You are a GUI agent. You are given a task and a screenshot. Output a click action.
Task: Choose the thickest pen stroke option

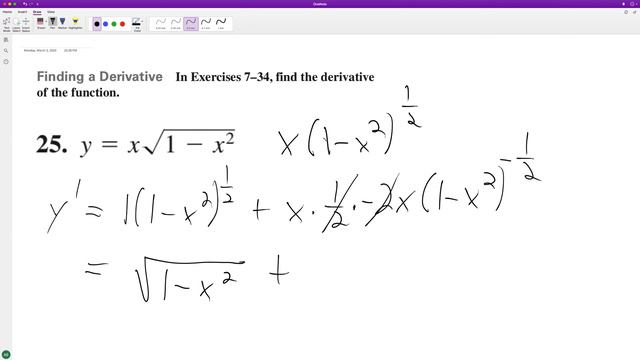coord(221,24)
